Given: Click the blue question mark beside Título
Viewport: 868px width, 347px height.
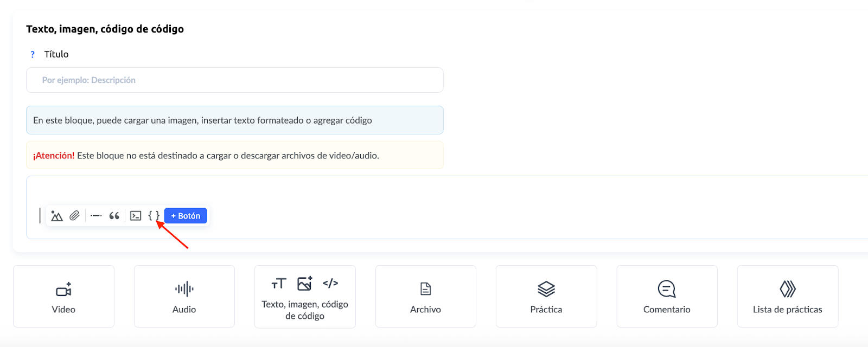Looking at the screenshot, I should [33, 54].
